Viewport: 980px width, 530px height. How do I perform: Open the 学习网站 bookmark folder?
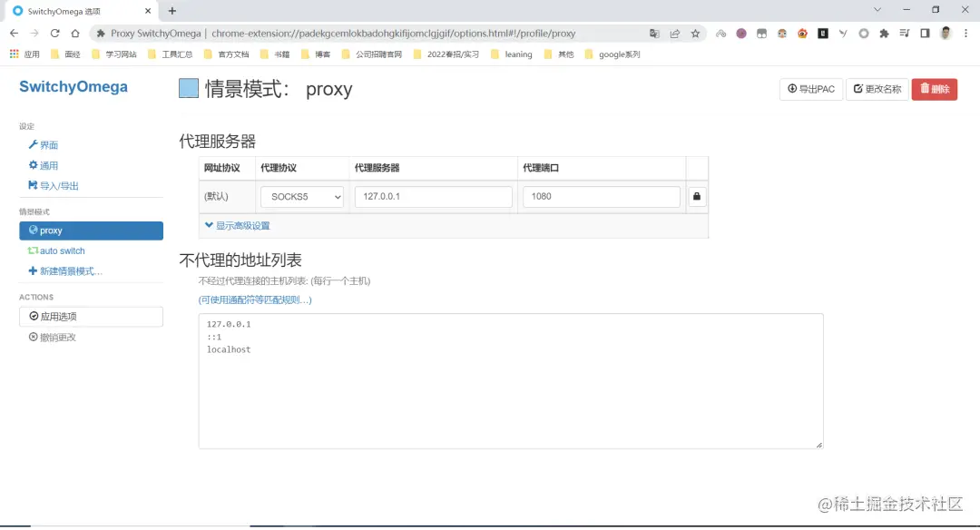click(x=113, y=54)
